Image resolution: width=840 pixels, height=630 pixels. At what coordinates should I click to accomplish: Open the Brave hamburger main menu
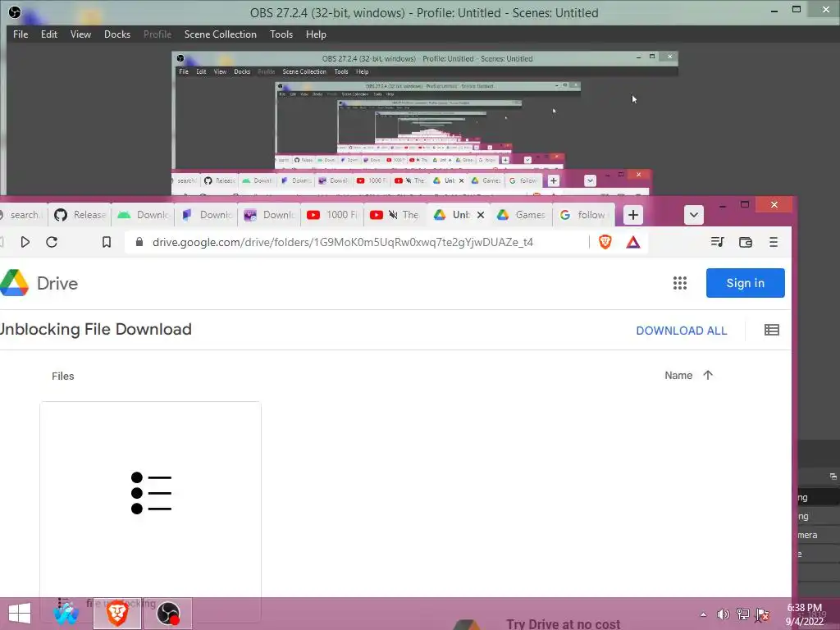[x=773, y=242]
